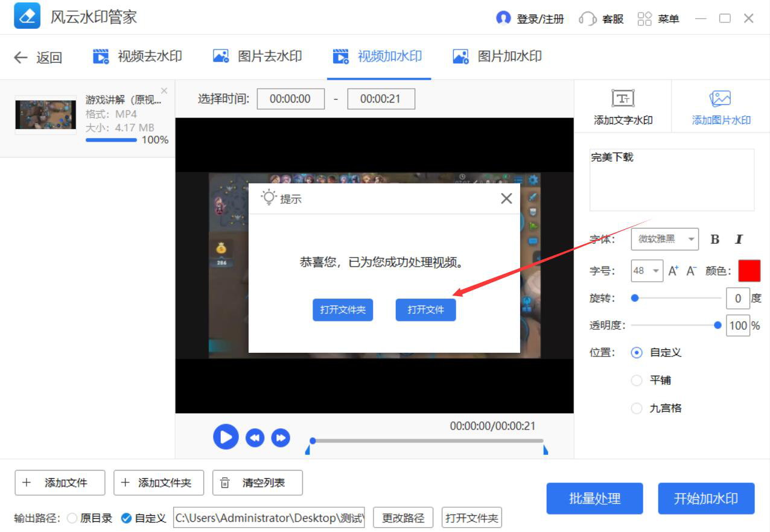Screen dimensions: 770x532
Task: Click the 登录/注册 text link
Action: [540, 19]
